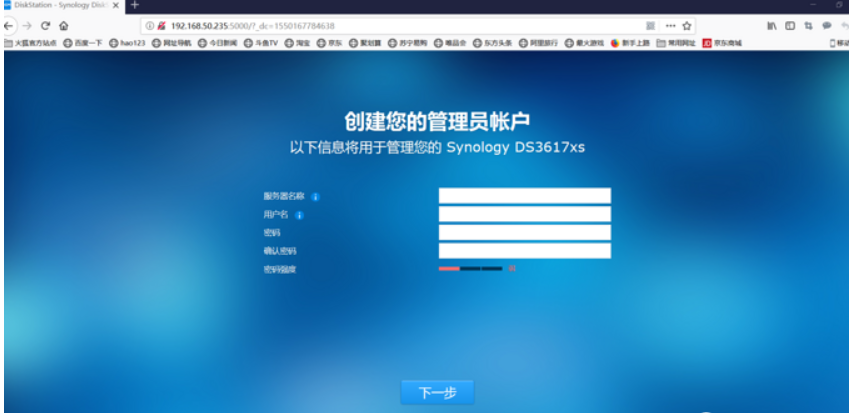849x413 pixels.
Task: Click the 创建您的管理员帐户 heading
Action: coord(436,122)
